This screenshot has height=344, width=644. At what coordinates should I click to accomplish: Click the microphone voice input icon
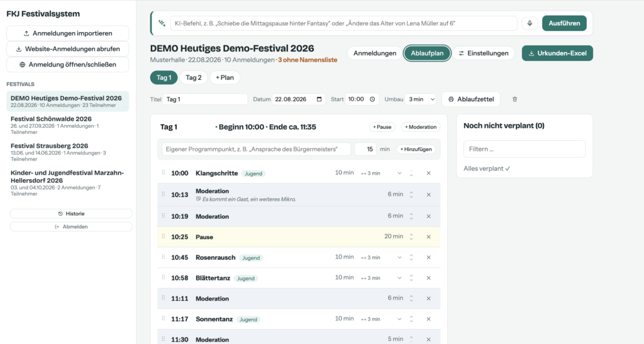pyautogui.click(x=530, y=23)
